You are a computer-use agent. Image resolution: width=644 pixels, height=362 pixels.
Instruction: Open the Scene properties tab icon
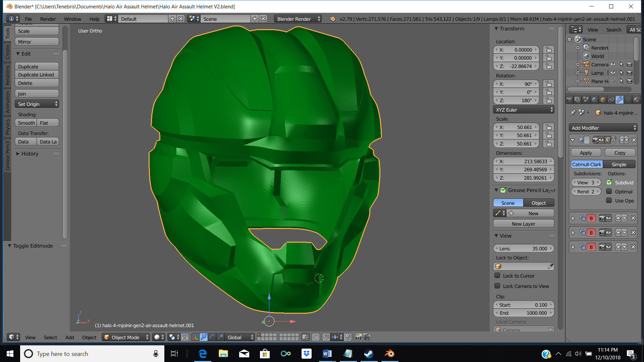pyautogui.click(x=586, y=100)
